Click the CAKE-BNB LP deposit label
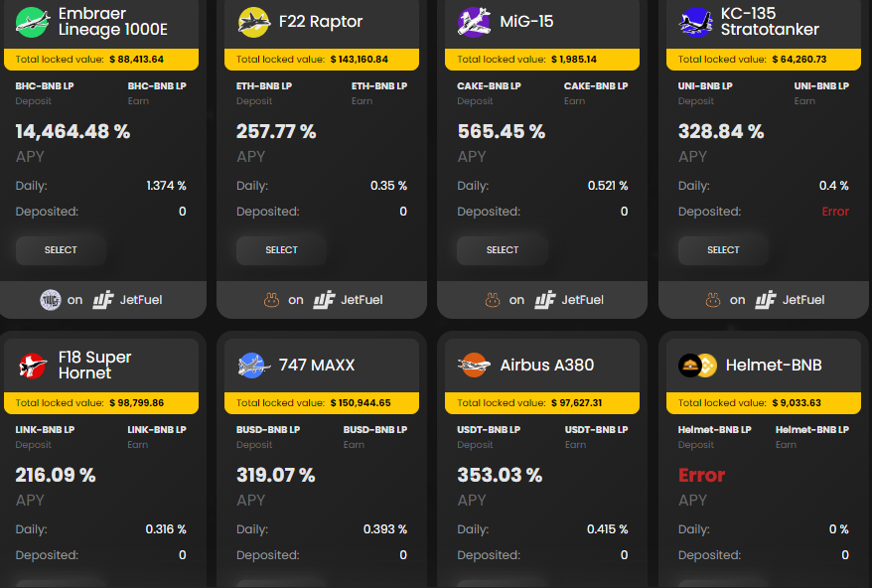 (x=489, y=86)
